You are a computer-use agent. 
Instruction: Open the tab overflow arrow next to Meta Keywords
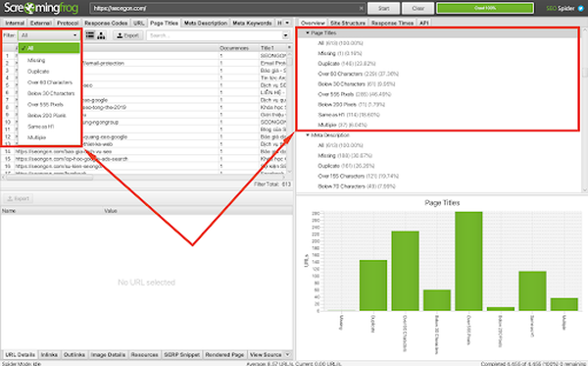coord(287,23)
